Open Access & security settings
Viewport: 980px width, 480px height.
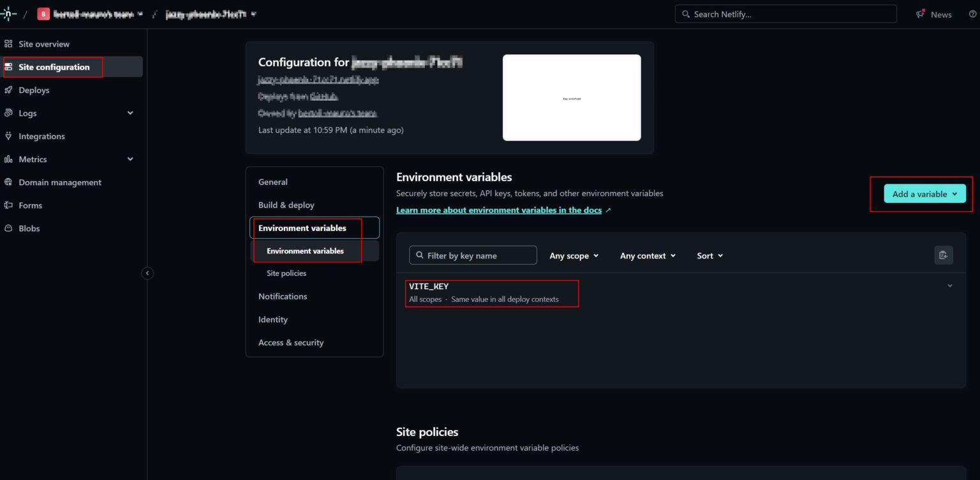291,343
